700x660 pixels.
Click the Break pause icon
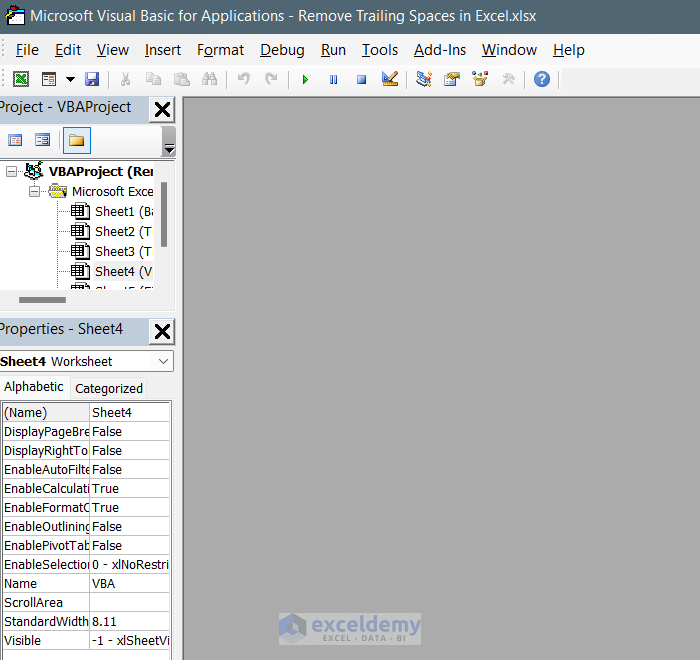click(x=333, y=79)
